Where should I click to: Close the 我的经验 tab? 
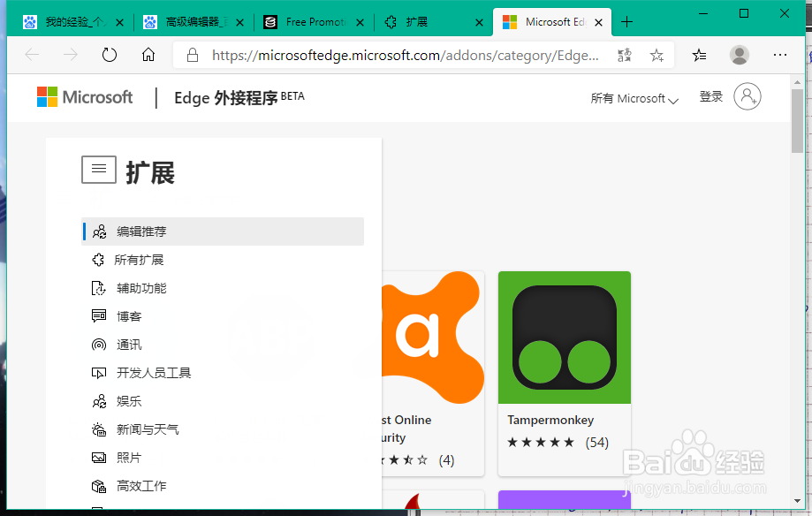click(119, 22)
